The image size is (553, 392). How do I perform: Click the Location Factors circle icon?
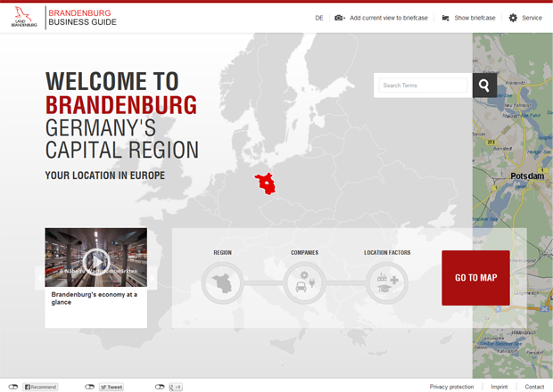click(387, 282)
